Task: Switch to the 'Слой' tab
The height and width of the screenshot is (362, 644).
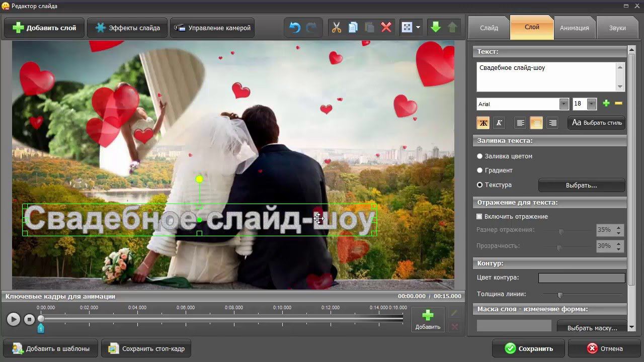Action: pos(532,27)
